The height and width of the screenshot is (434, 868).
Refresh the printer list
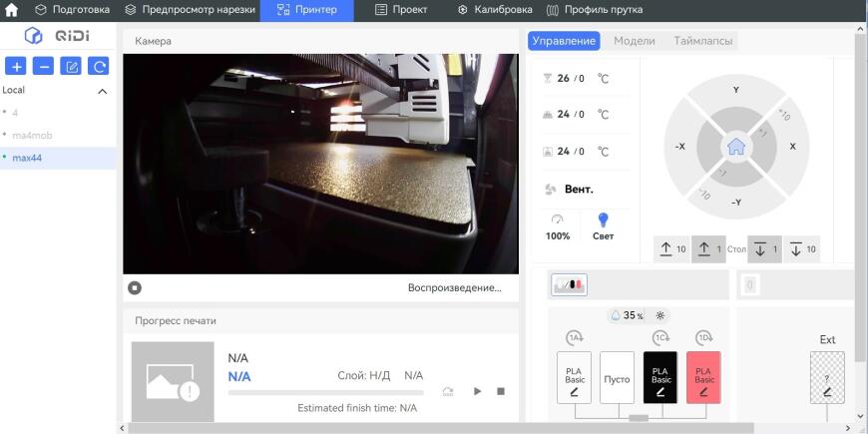(x=99, y=66)
